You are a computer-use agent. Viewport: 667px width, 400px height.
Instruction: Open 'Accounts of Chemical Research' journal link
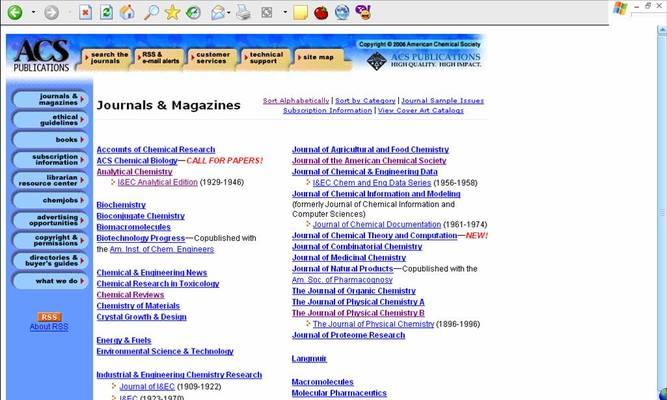coord(156,150)
